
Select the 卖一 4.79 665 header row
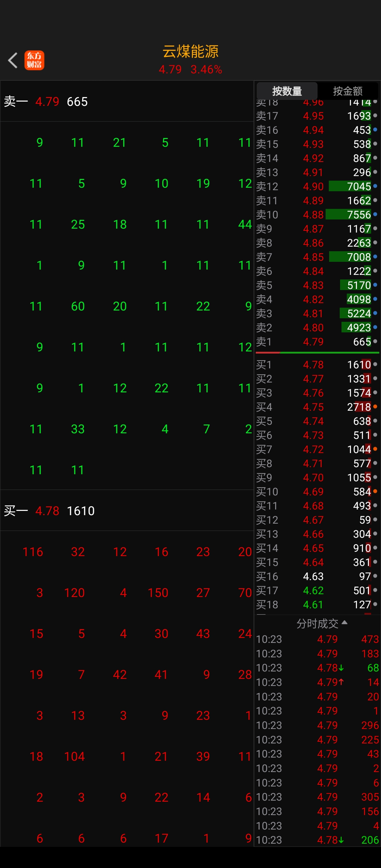click(x=127, y=102)
